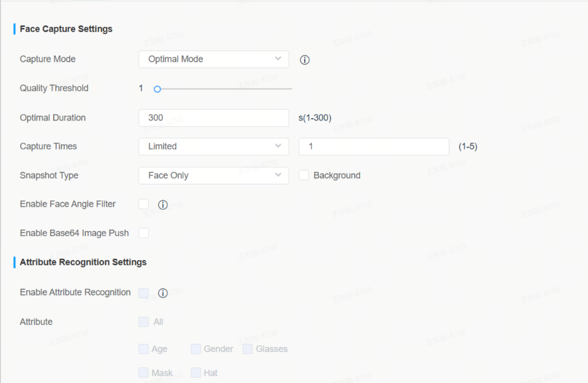Click the s(1-300) range hint text

point(315,118)
